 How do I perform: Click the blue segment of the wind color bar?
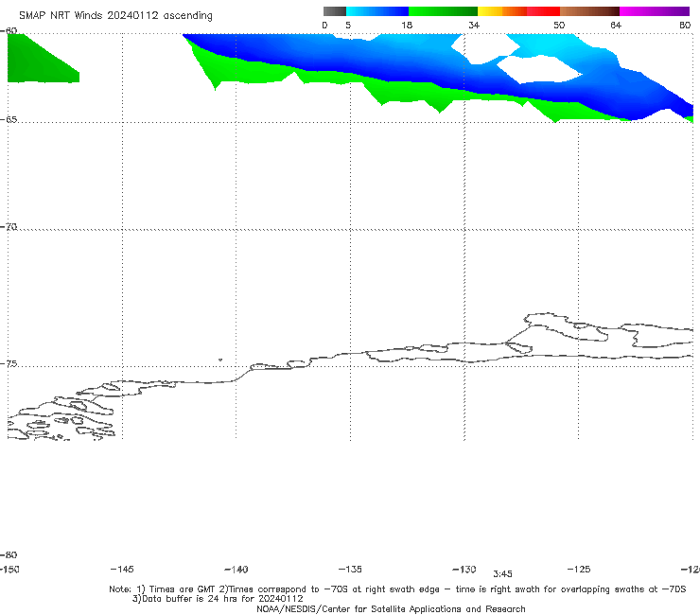pos(377,11)
